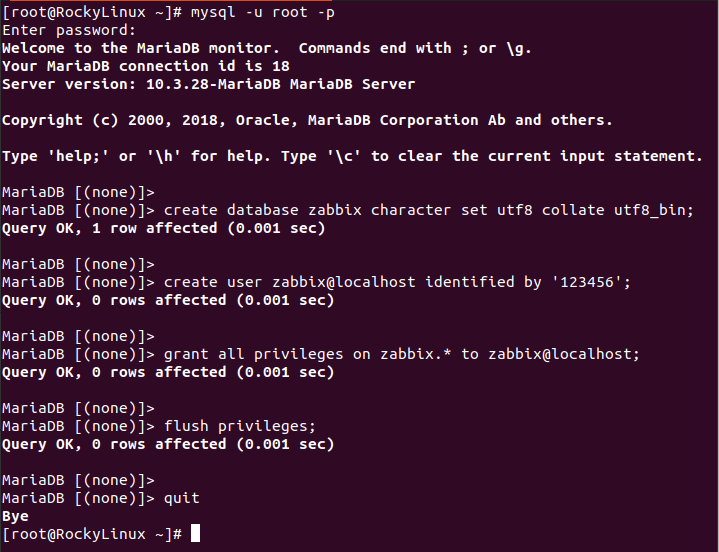
Task: Click the 'grant all privileges' command line
Action: point(321,354)
